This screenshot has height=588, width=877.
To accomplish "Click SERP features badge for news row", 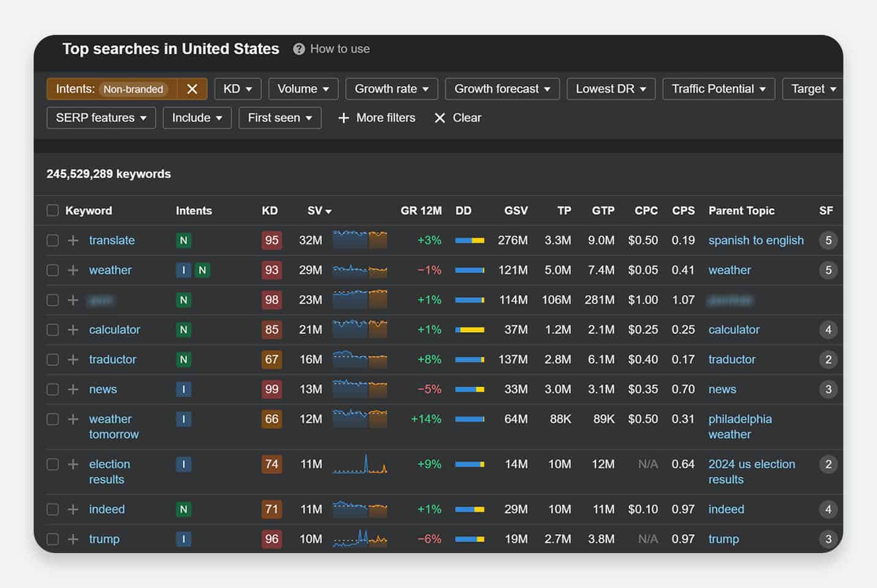I will 828,389.
